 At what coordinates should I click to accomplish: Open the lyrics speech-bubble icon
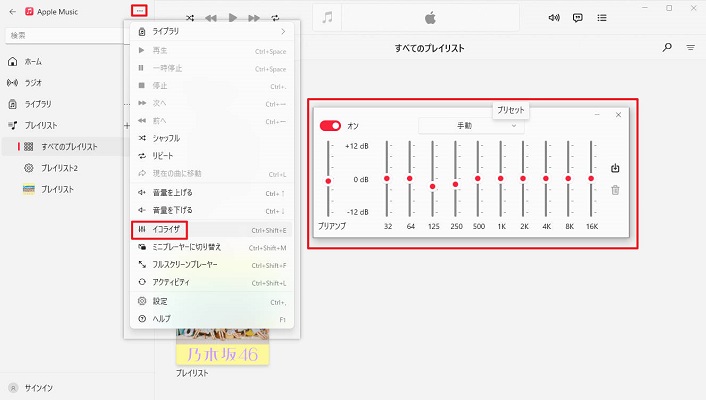tap(578, 18)
